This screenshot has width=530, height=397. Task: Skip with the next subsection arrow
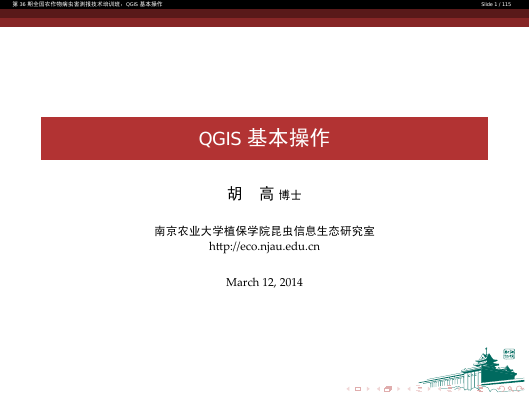pos(429,389)
